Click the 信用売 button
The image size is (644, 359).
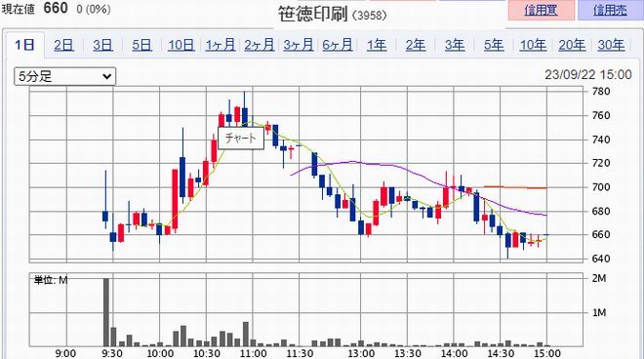pyautogui.click(x=610, y=10)
